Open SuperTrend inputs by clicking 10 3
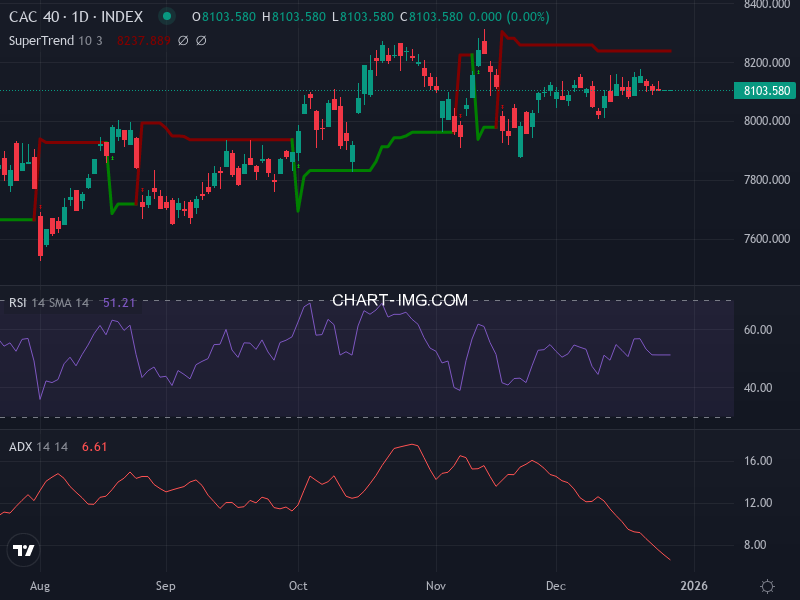800x600 pixels. pyautogui.click(x=89, y=40)
